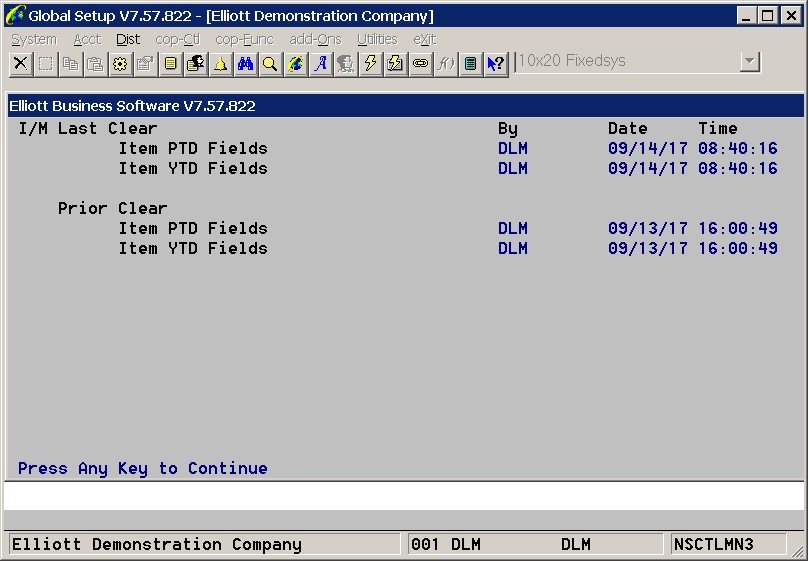This screenshot has height=561, width=808.
Task: Click Prior Clear PTD date 09/13/17
Action: (x=648, y=228)
